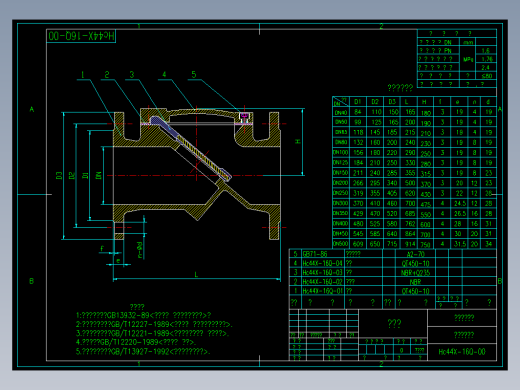Select the parts list entry GB71-86

[x=315, y=254]
